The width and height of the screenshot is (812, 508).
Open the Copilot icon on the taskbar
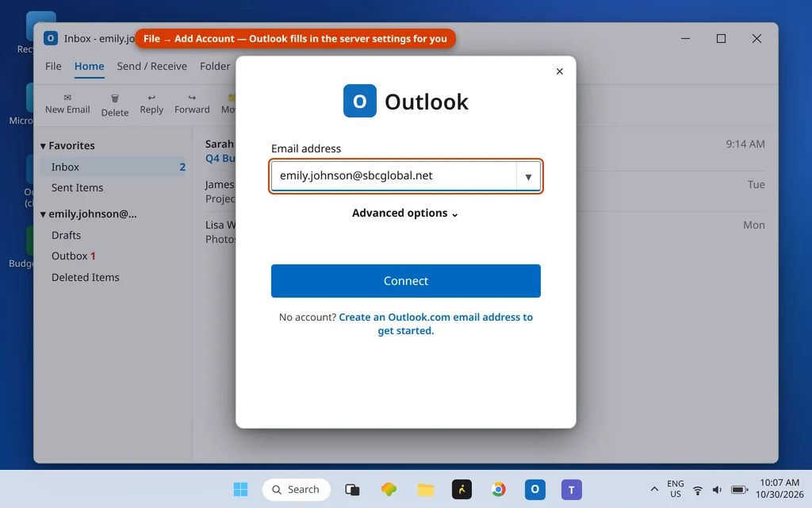click(x=389, y=489)
